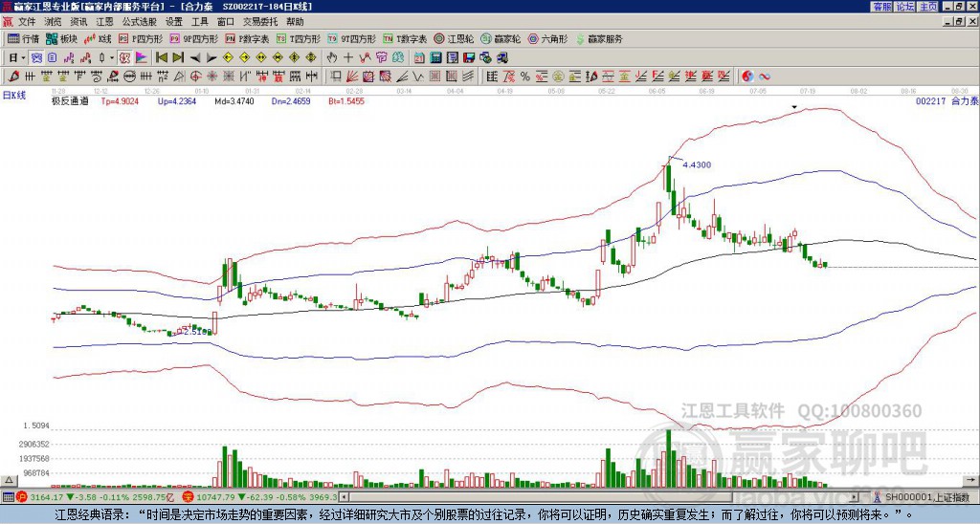Open the calendar icon in toolbar
Image resolution: width=980 pixels, height=524 pixels.
419,58
